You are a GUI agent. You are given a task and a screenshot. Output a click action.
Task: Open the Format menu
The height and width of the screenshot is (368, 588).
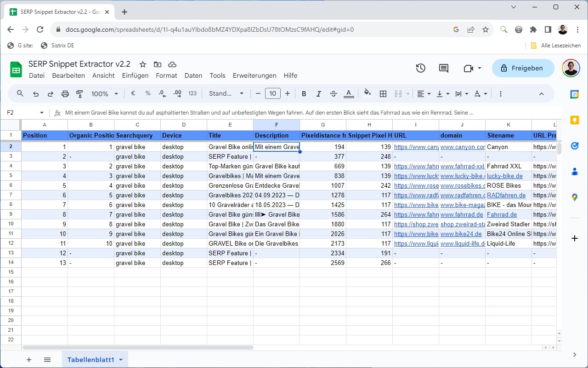click(x=166, y=75)
